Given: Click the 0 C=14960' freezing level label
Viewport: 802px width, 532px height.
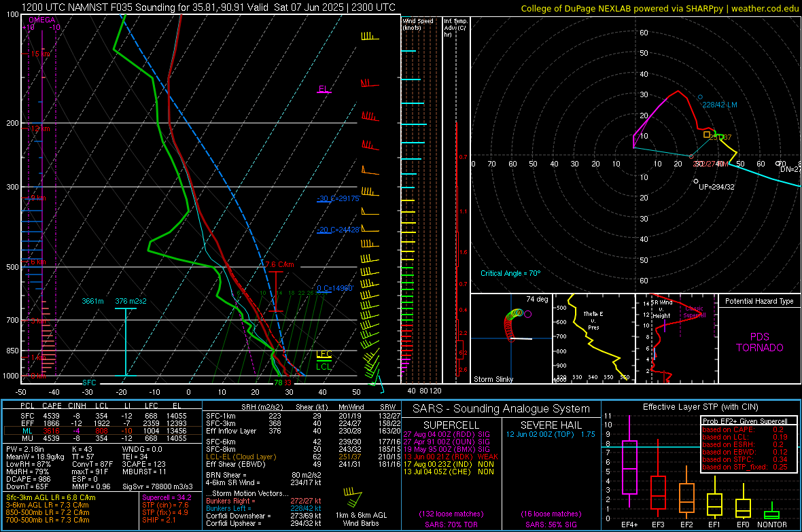Looking at the screenshot, I should coord(335,288).
